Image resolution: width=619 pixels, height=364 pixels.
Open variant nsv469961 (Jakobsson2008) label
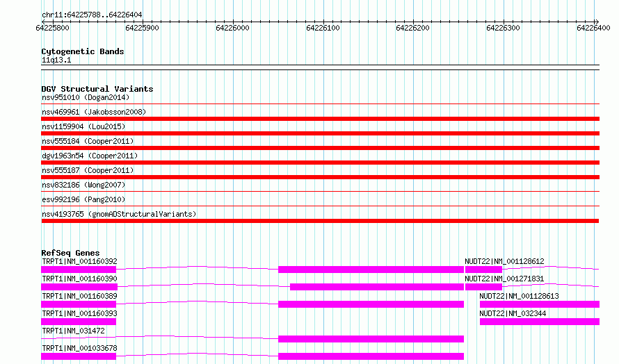pyautogui.click(x=94, y=112)
